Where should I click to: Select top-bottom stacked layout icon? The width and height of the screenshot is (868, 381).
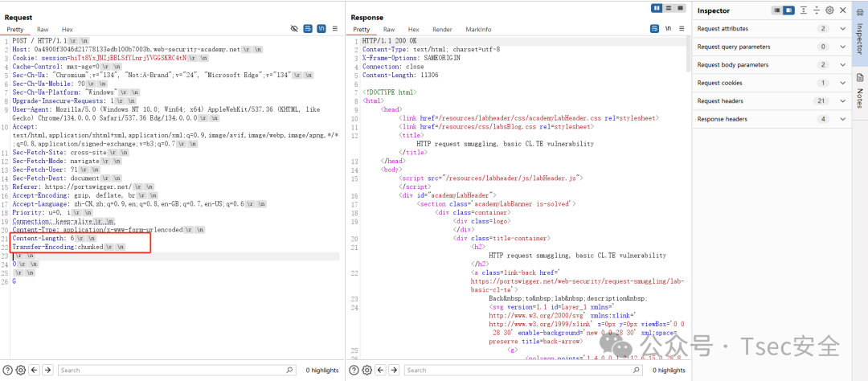(x=669, y=8)
